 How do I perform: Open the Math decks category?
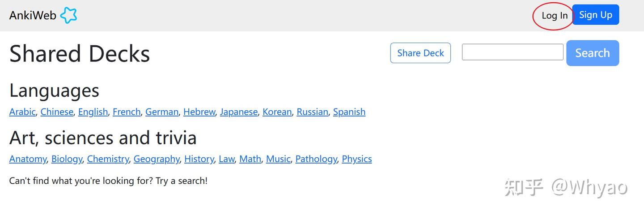coord(250,159)
